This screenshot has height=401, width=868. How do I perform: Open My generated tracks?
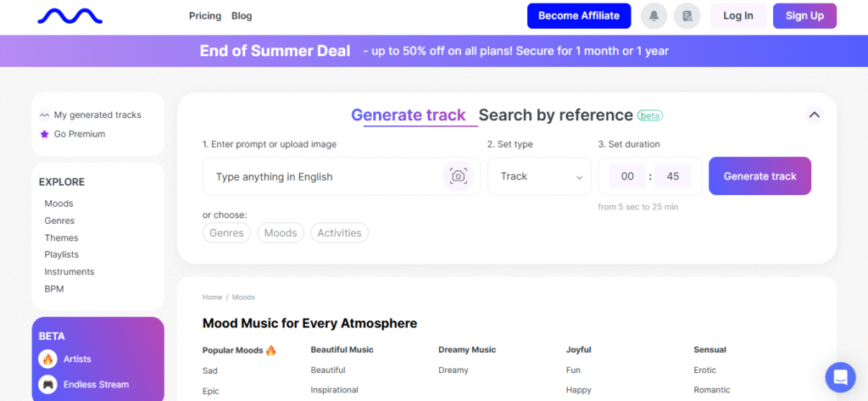pyautogui.click(x=97, y=114)
